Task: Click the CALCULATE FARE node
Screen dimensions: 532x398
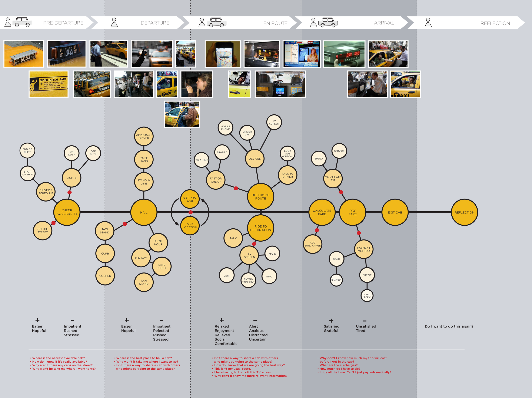Action: click(322, 212)
